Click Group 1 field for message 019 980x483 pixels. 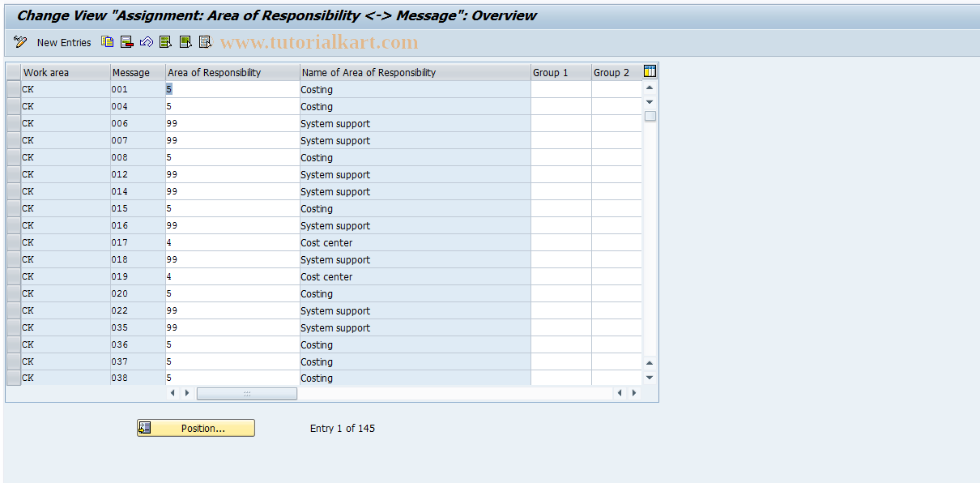pos(561,276)
